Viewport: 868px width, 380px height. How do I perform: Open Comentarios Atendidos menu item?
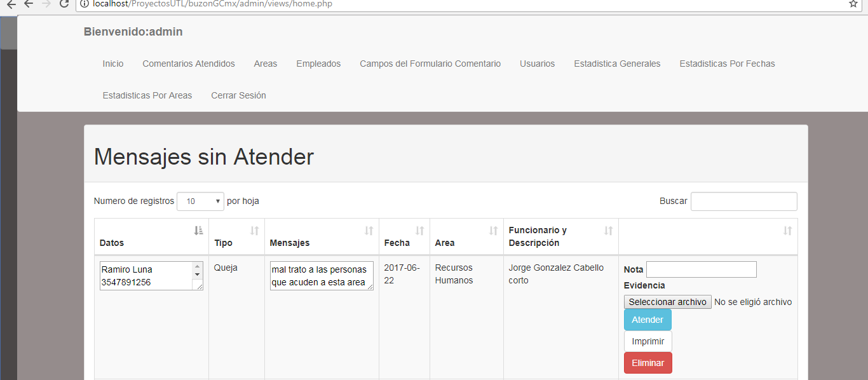pos(189,64)
